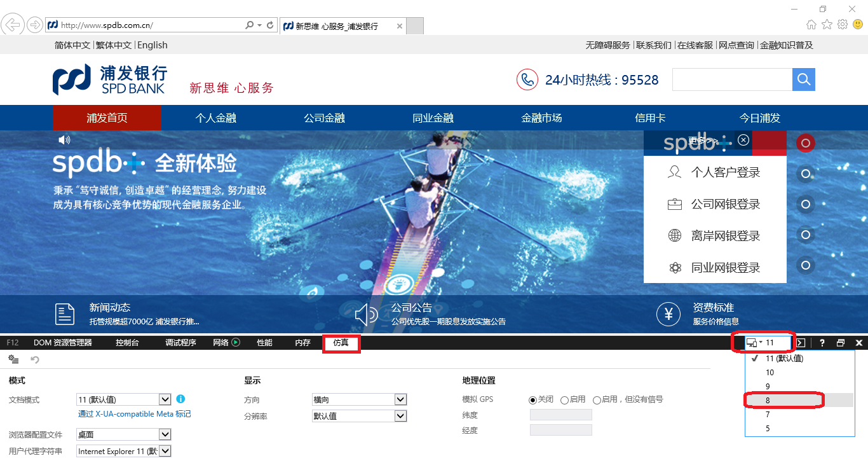
Task: Click the persist emulation settings gear icon
Action: [13, 360]
